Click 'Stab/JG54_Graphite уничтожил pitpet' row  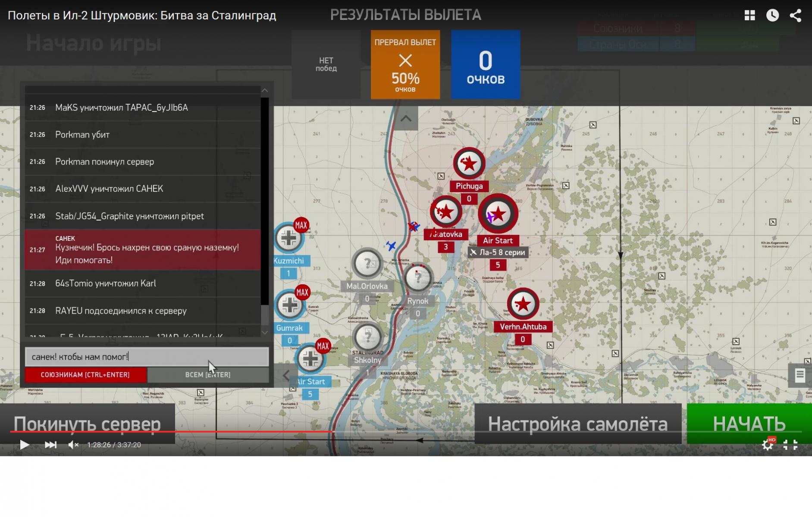[143, 216]
